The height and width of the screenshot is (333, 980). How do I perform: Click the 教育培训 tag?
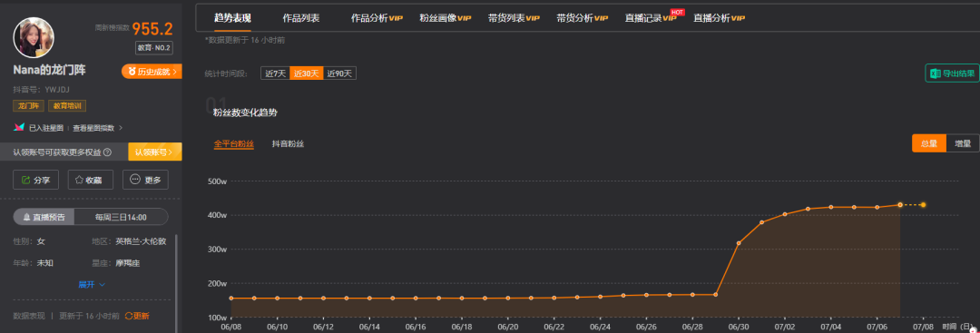(x=67, y=106)
